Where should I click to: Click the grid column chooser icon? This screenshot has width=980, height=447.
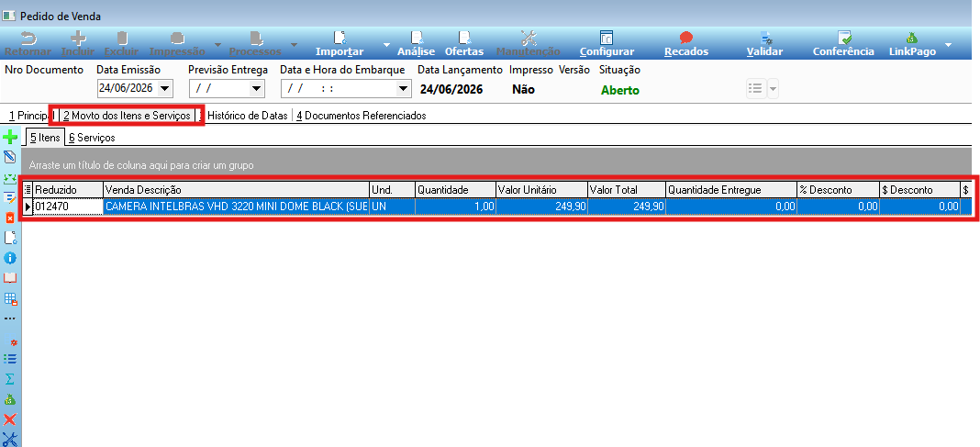pos(28,189)
